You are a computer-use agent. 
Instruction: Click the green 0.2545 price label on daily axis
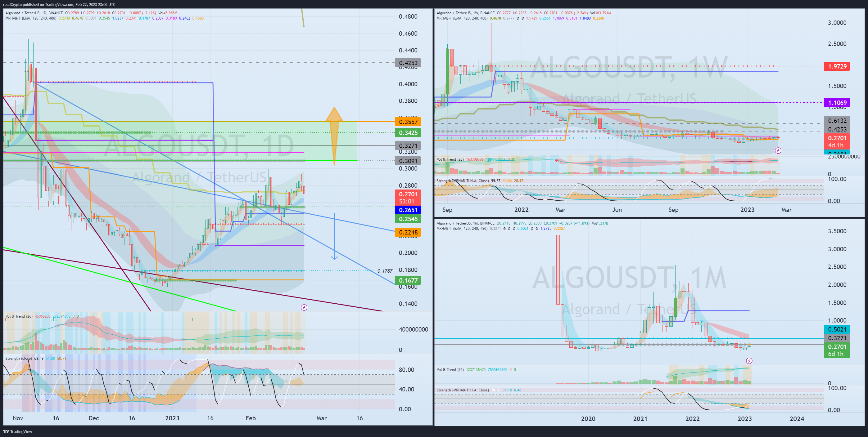tap(408, 219)
